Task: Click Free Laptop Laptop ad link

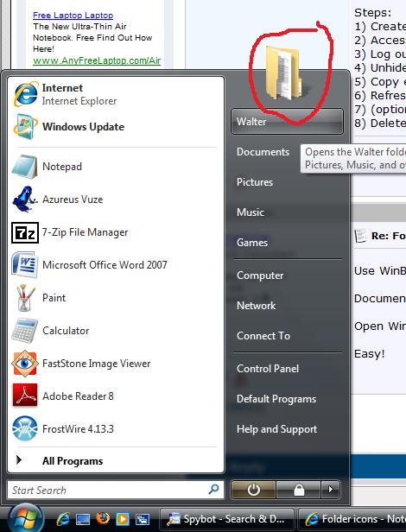Action: tap(73, 16)
